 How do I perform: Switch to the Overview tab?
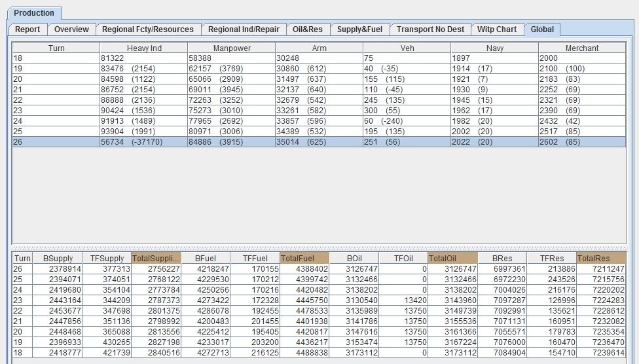coord(71,29)
